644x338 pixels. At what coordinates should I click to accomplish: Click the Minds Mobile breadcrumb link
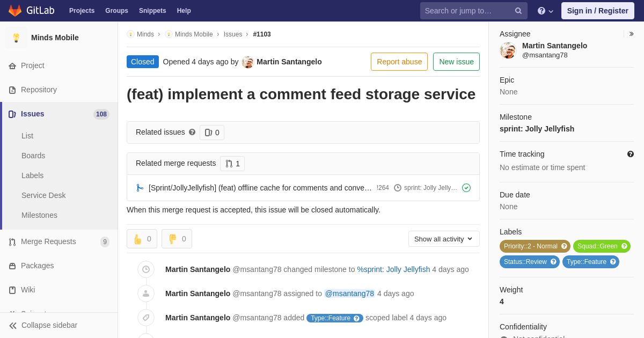pos(194,34)
